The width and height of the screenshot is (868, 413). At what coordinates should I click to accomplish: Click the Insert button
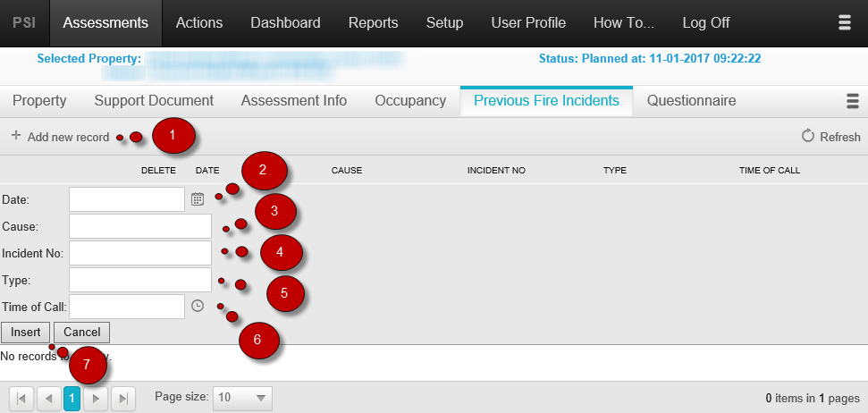(x=25, y=333)
